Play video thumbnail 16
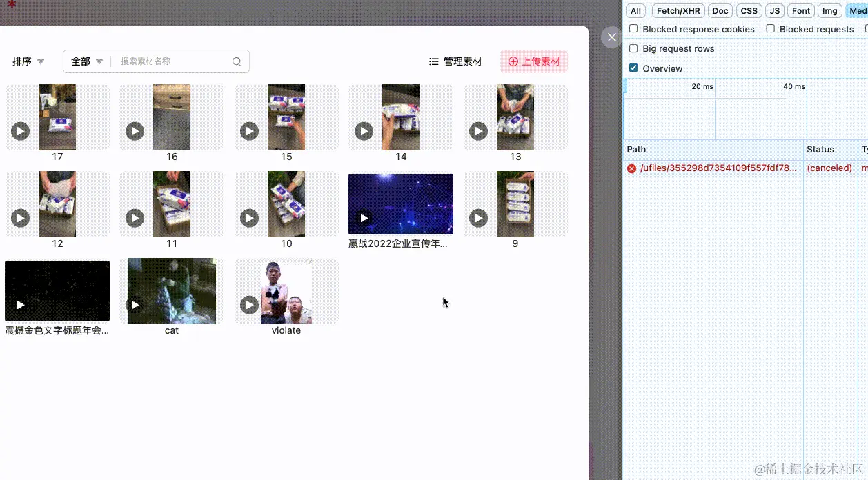This screenshot has height=480, width=868. (x=135, y=131)
